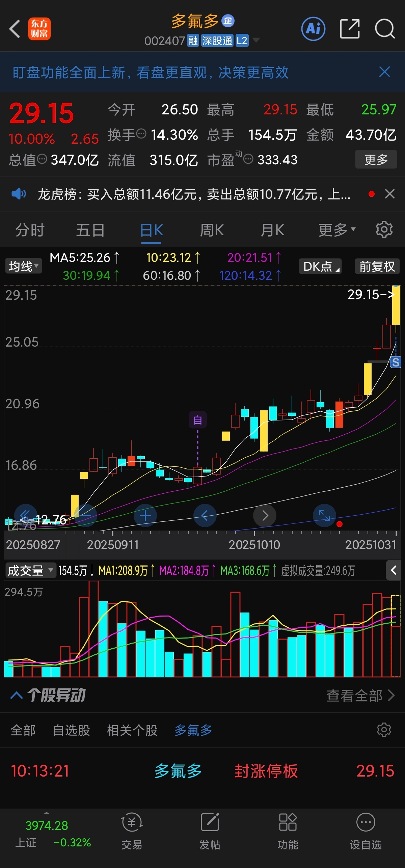The height and width of the screenshot is (868, 405).
Task: Switch to the 五日 tab
Action: click(x=90, y=230)
